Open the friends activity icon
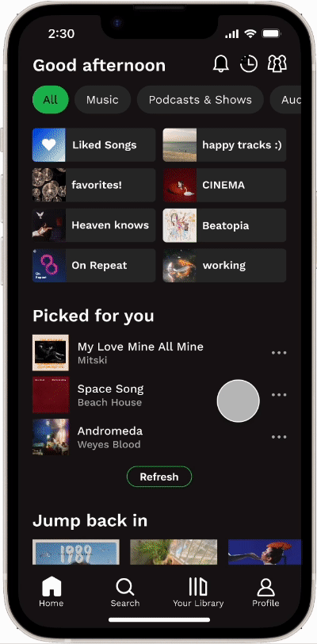This screenshot has width=317, height=644. coord(277,63)
